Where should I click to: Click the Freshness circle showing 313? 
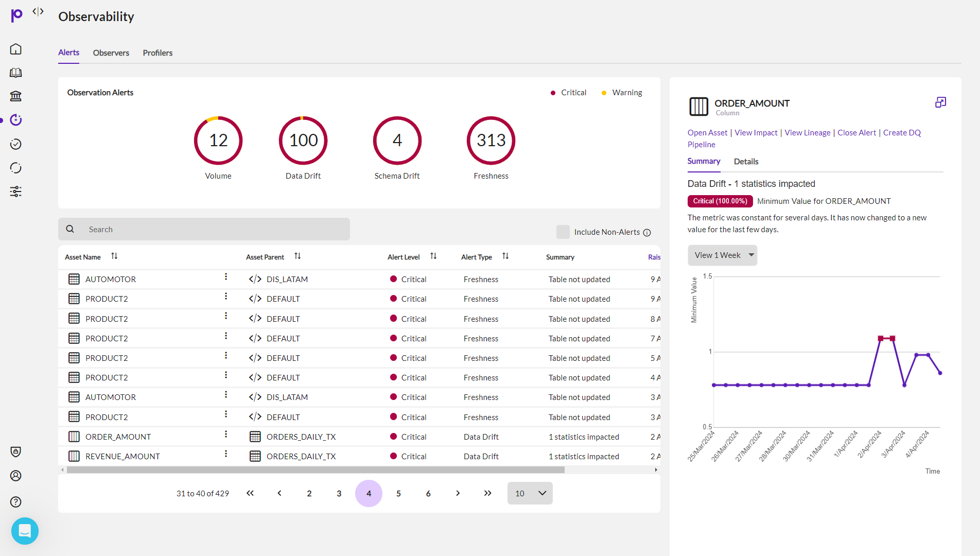tap(491, 141)
